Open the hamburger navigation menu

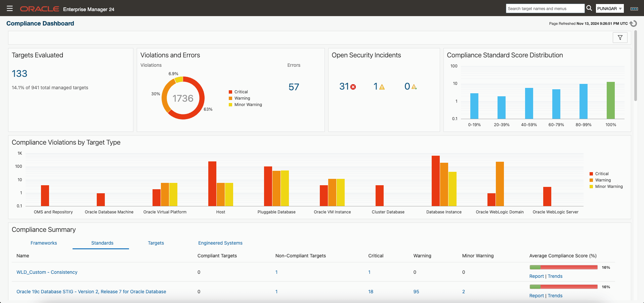click(10, 8)
